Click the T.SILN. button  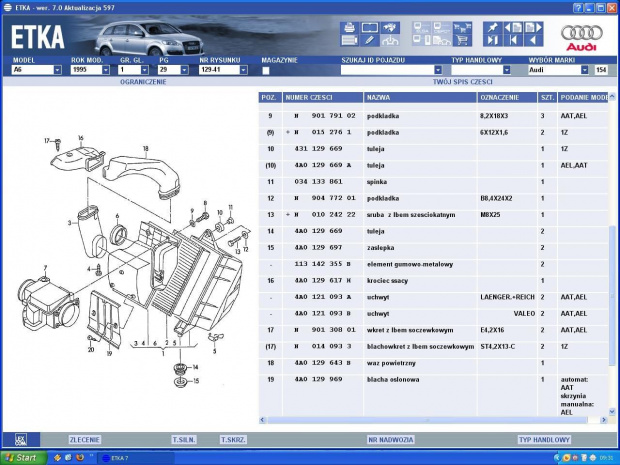pos(184,440)
